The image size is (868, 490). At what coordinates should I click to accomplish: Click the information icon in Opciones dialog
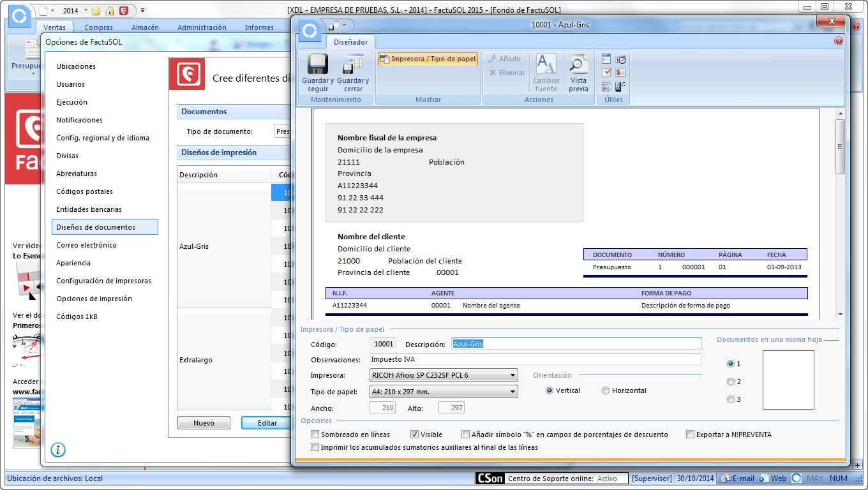[58, 450]
